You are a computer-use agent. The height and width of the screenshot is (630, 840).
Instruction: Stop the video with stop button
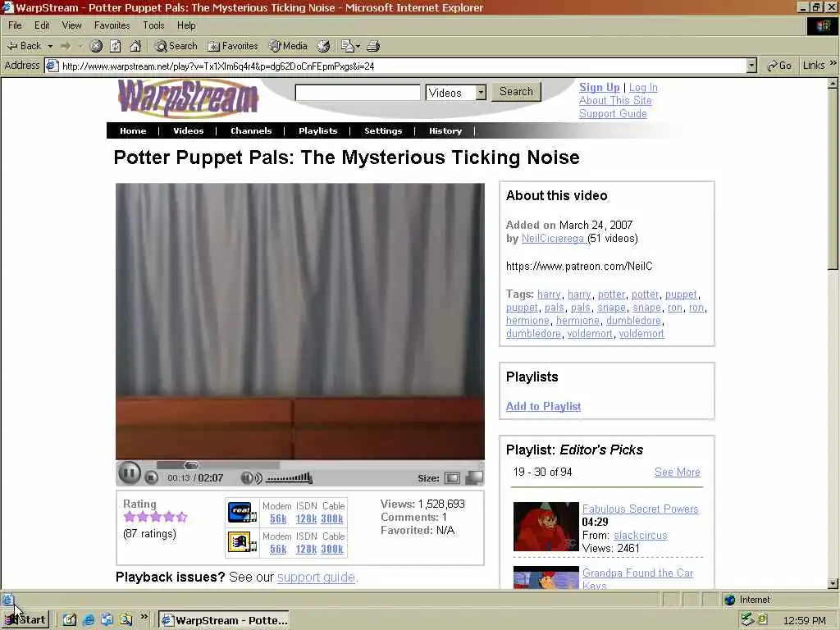pos(152,477)
